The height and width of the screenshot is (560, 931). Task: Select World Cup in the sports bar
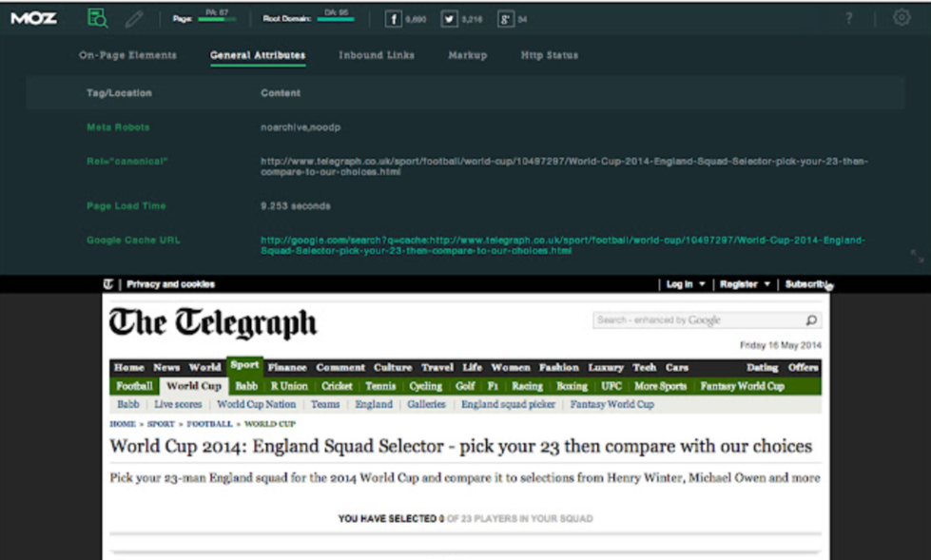point(194,386)
